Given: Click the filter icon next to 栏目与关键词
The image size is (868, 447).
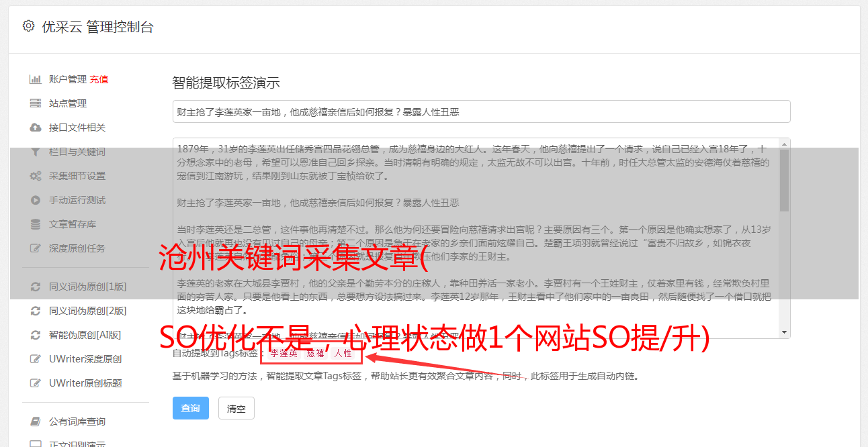Looking at the screenshot, I should tap(36, 152).
